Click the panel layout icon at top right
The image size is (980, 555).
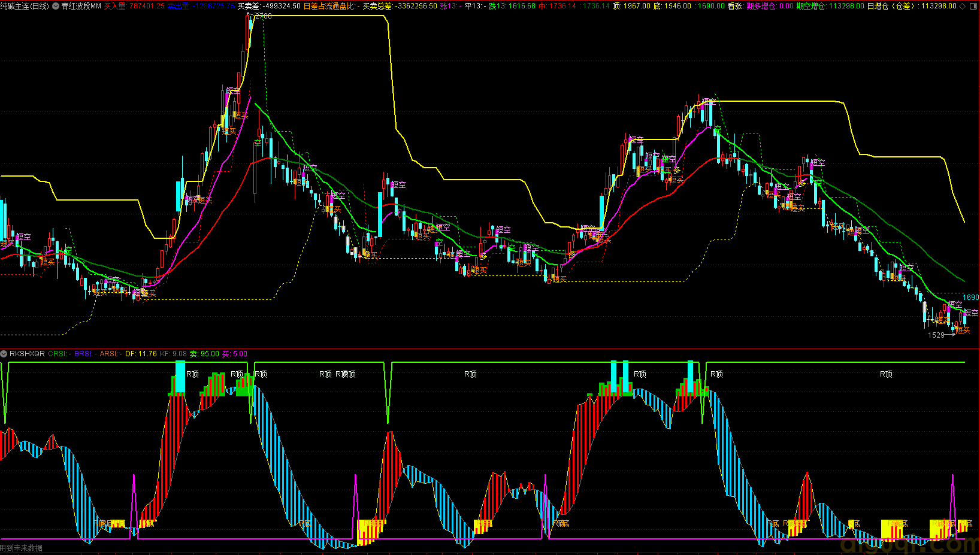tap(973, 6)
